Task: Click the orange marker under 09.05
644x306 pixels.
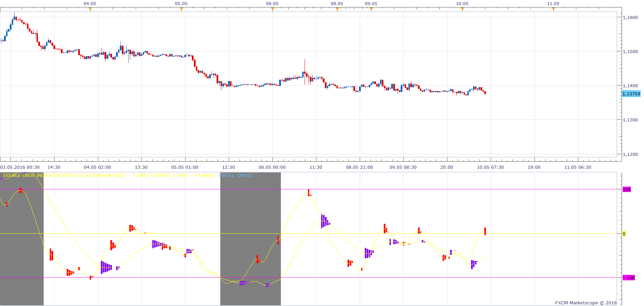Action: tap(371, 9)
